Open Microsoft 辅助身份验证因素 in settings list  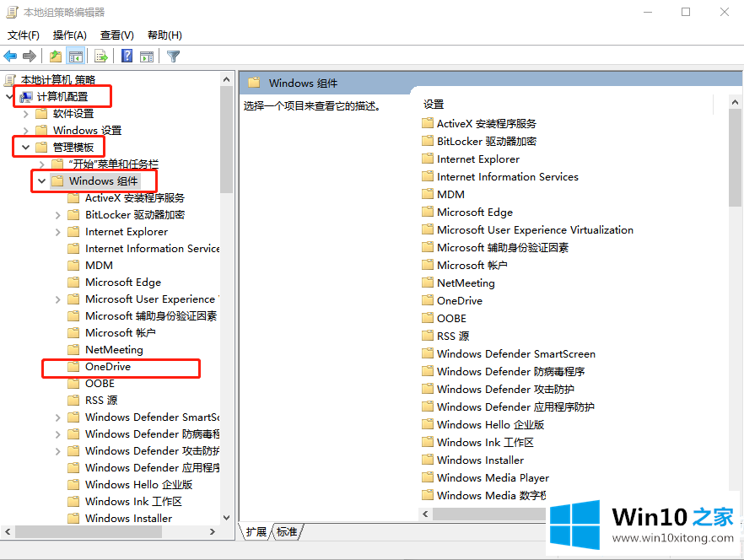503,248
